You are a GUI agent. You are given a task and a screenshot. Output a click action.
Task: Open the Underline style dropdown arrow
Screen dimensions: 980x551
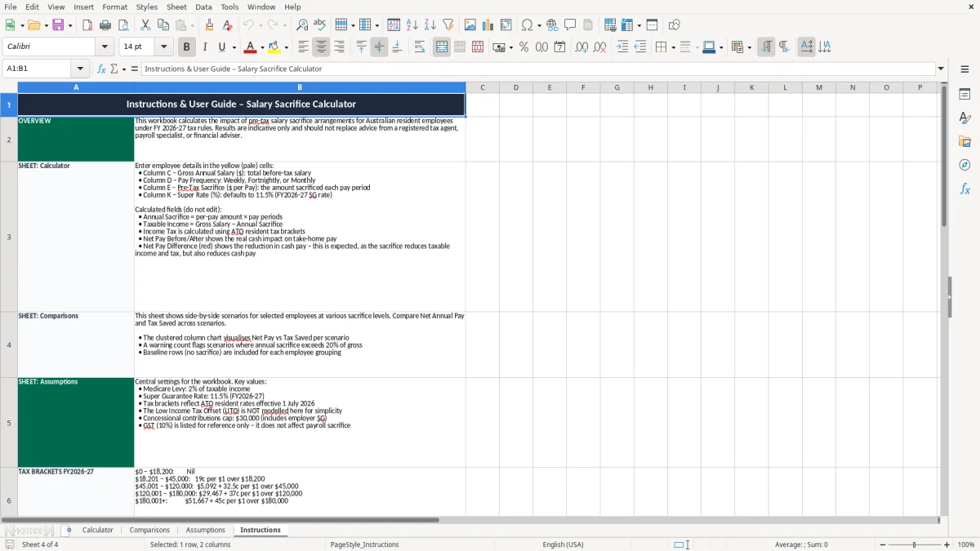click(x=234, y=47)
